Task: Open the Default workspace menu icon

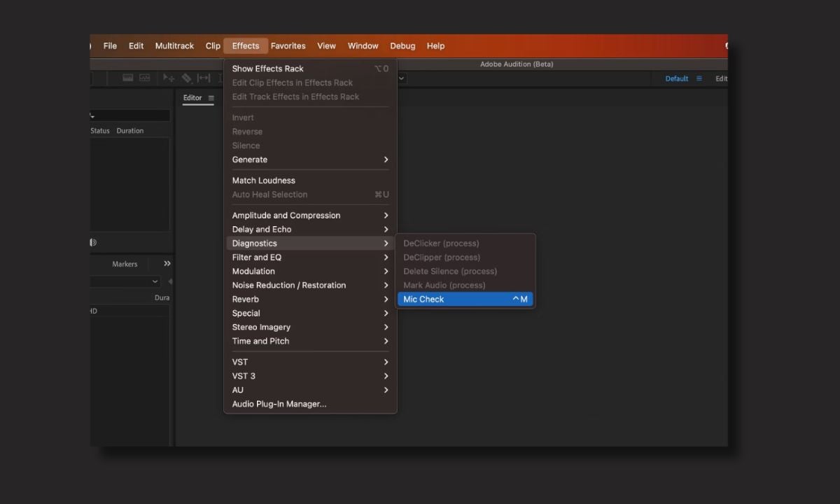Action: click(699, 78)
